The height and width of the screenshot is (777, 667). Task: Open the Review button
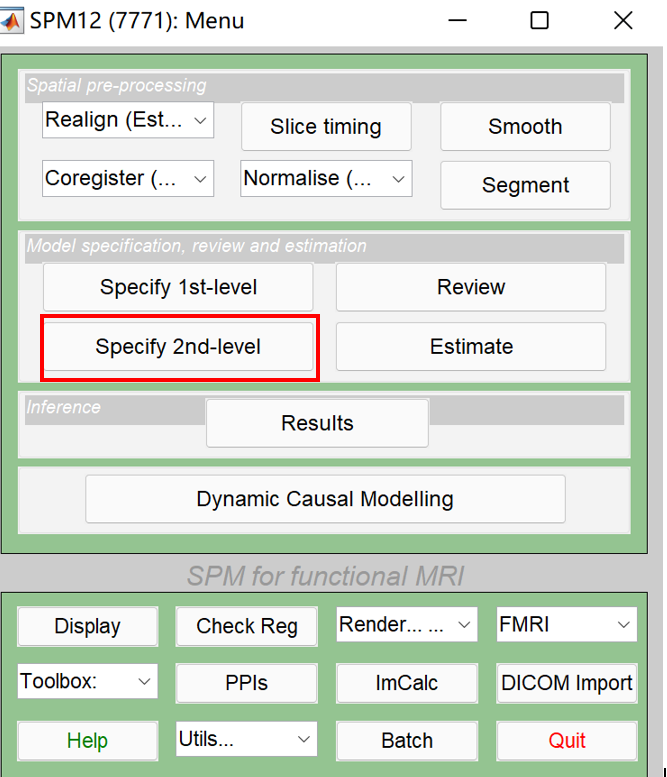click(x=471, y=287)
